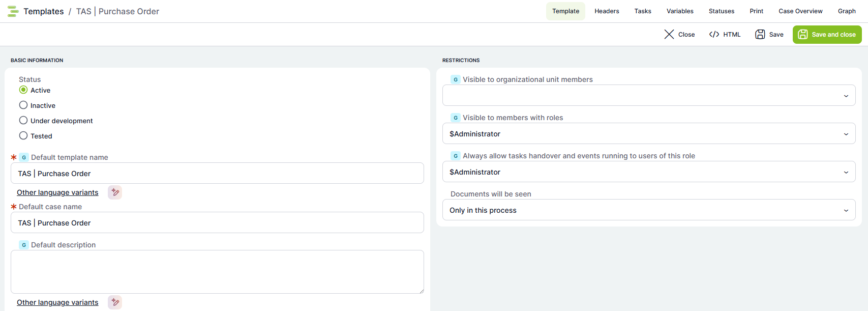The width and height of the screenshot is (868, 311).
Task: Open Other language variants link under template name
Action: coord(57,192)
